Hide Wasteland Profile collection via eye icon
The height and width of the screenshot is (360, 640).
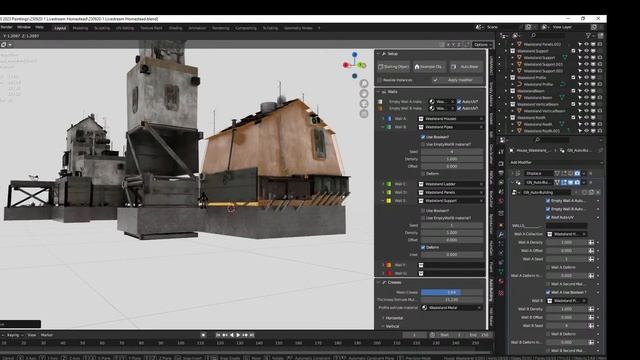(587, 77)
